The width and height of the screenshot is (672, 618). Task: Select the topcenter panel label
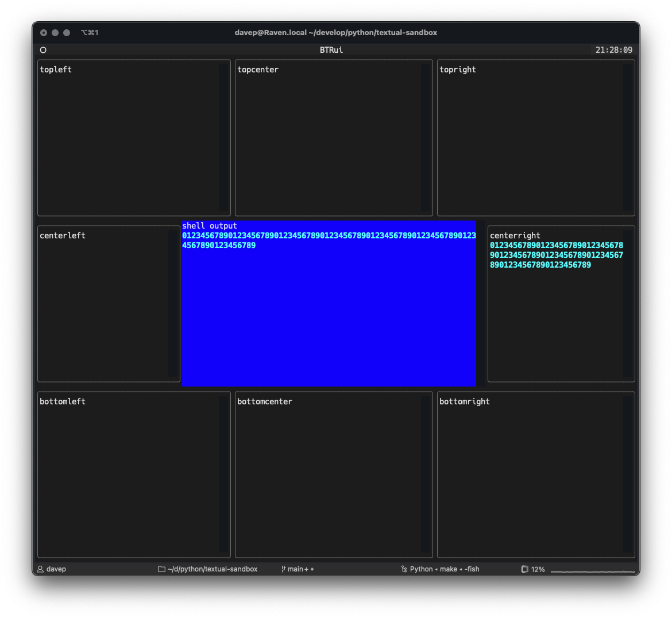coord(258,69)
